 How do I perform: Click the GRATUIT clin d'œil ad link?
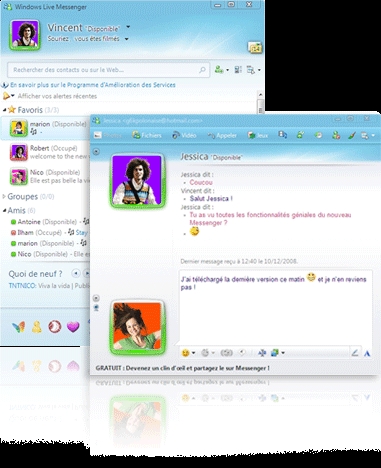pos(182,368)
